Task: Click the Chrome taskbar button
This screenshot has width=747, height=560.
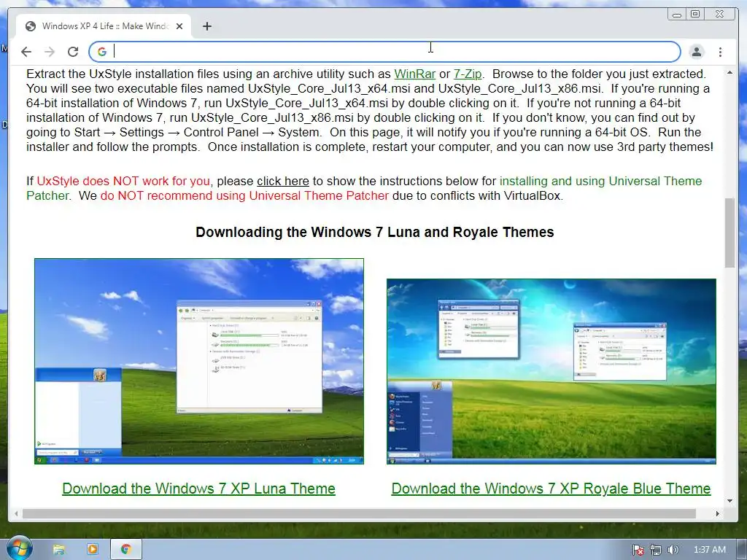Action: click(x=125, y=550)
